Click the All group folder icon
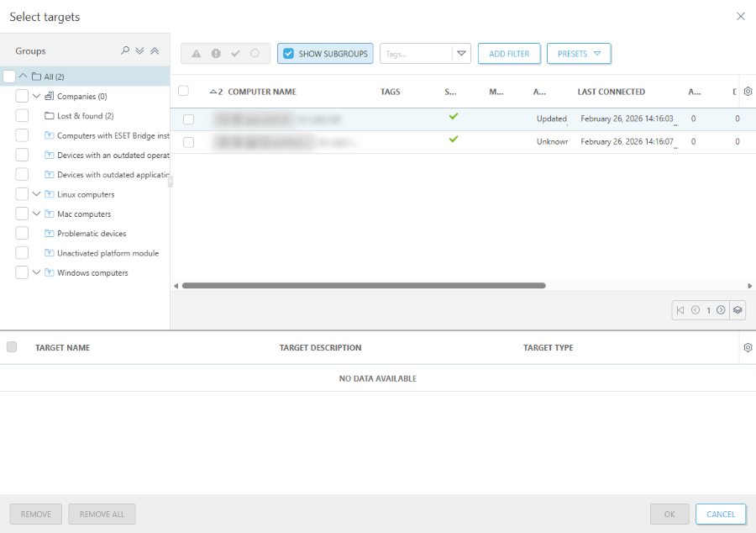This screenshot has width=756, height=533. (36, 77)
